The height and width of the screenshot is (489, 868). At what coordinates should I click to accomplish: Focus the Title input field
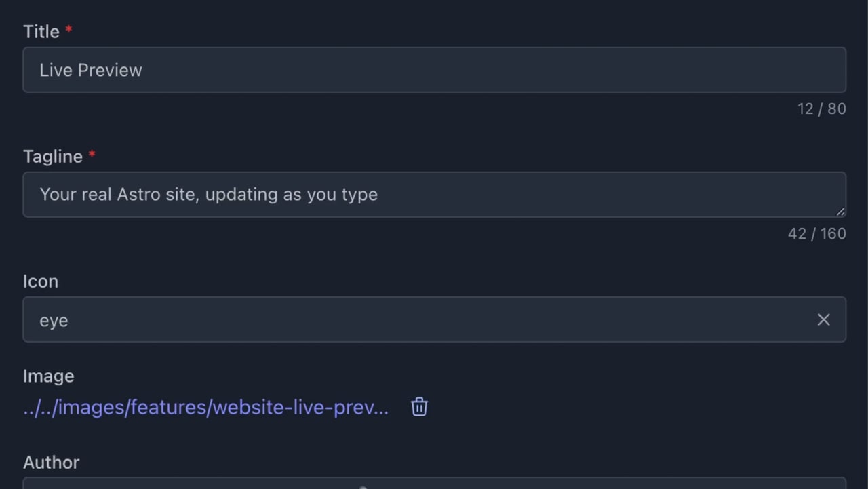pos(434,70)
